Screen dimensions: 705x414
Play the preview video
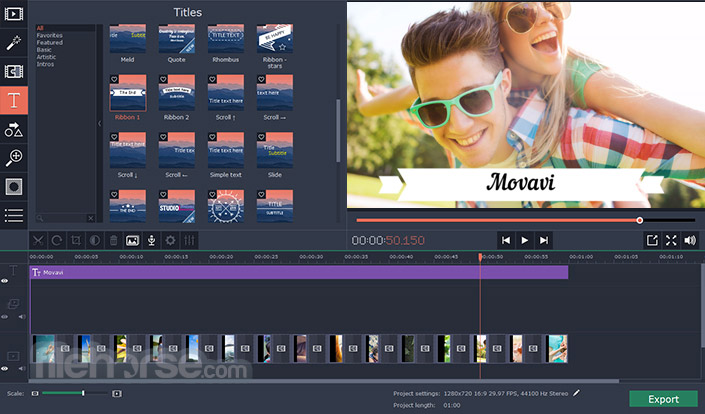click(524, 240)
